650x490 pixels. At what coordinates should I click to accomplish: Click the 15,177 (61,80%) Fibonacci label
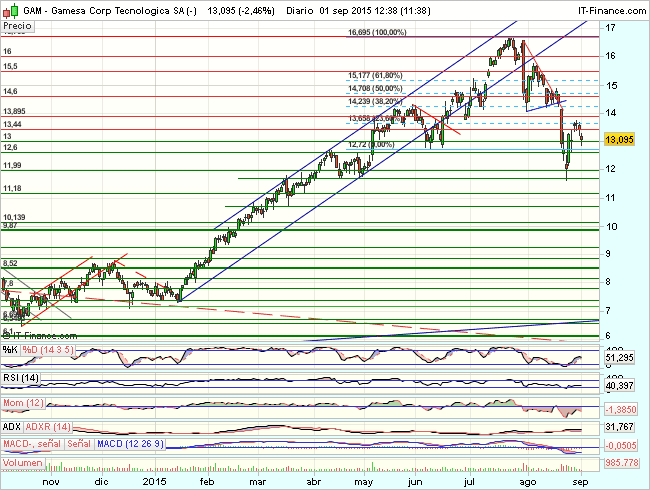coord(375,75)
